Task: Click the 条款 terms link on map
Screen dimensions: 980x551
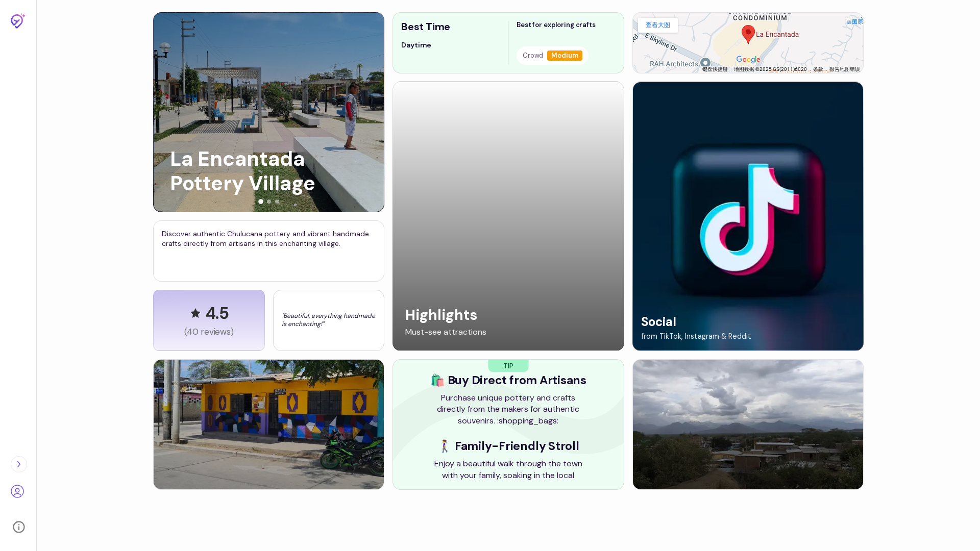Action: click(x=818, y=69)
